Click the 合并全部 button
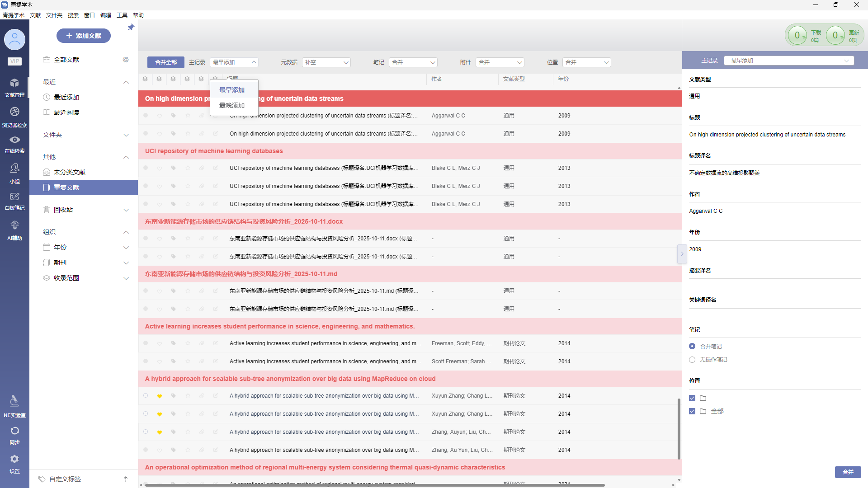This screenshot has width=868, height=488. 165,62
